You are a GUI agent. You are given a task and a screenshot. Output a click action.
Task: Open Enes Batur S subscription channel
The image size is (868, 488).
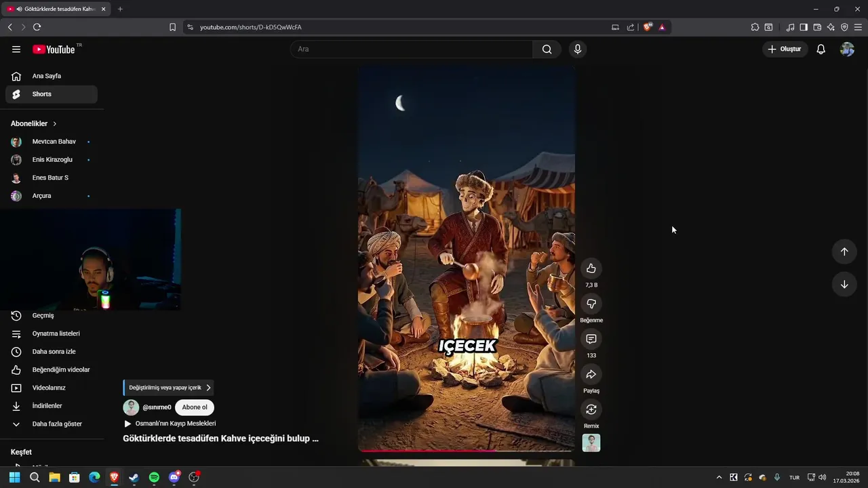pos(52,178)
